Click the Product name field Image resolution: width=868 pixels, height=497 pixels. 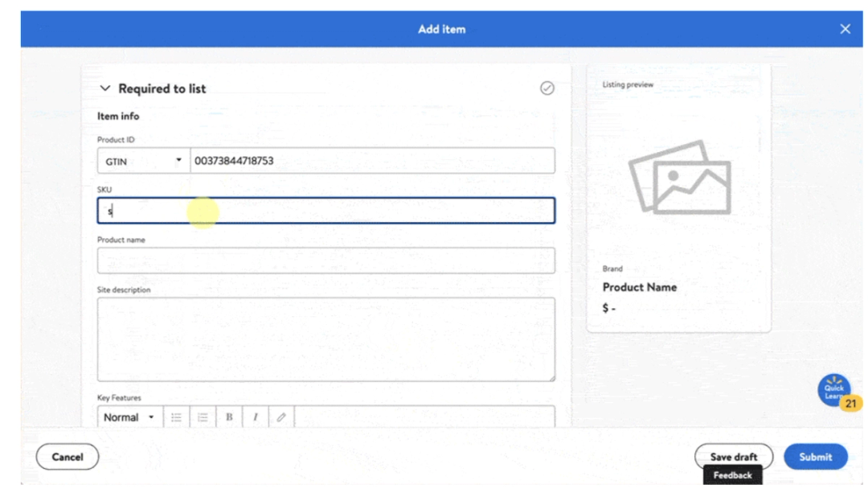click(x=325, y=260)
